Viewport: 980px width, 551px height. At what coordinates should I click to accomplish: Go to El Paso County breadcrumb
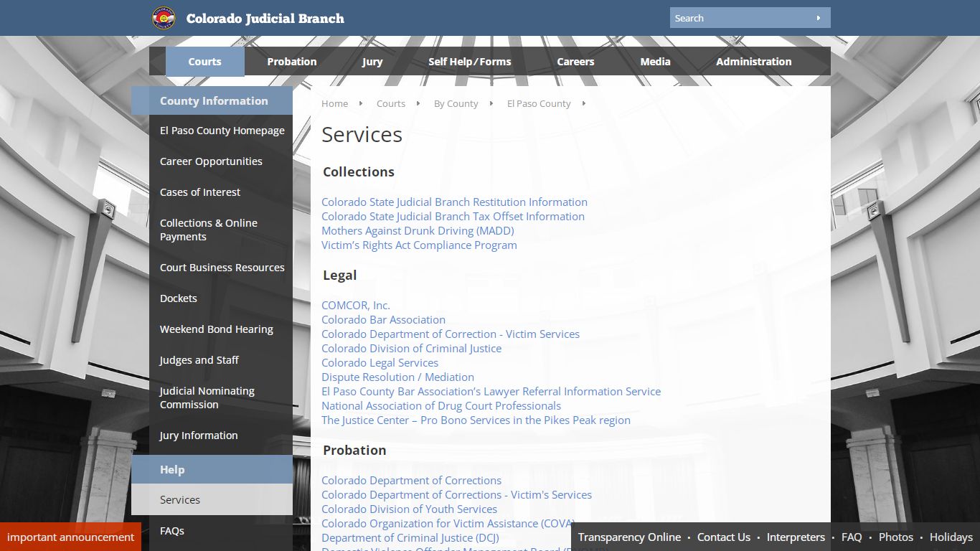tap(539, 103)
